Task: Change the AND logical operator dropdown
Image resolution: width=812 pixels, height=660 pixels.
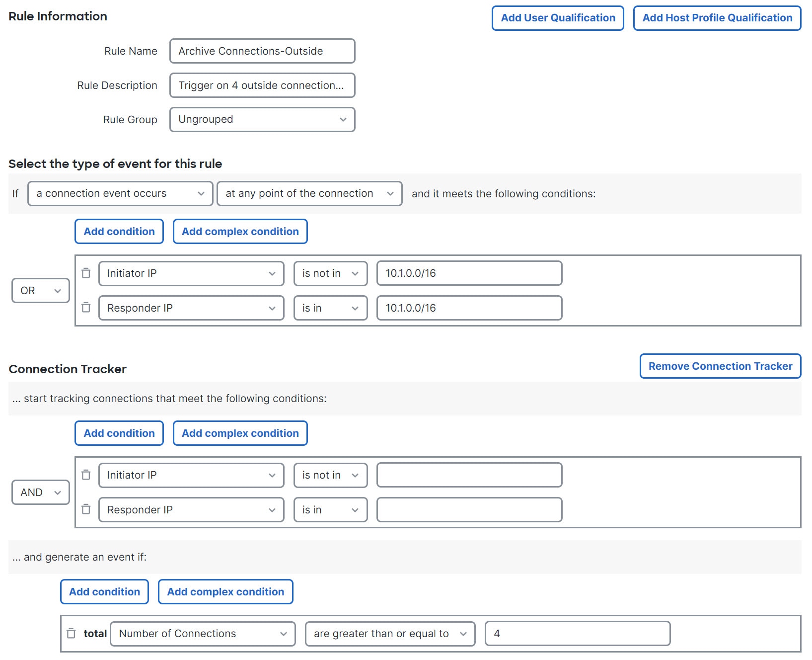Action: (41, 492)
